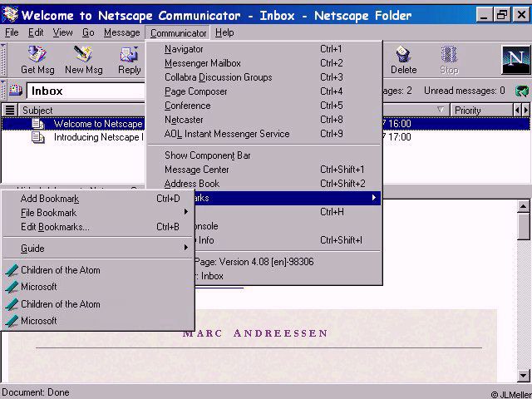
Task: Click the Reply toolbar icon
Action: tap(129, 54)
